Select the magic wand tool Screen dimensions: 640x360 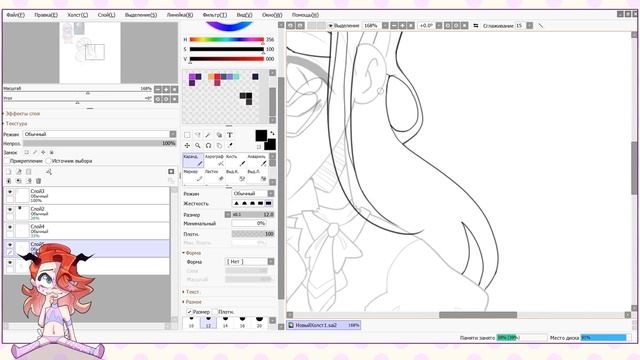click(208, 135)
